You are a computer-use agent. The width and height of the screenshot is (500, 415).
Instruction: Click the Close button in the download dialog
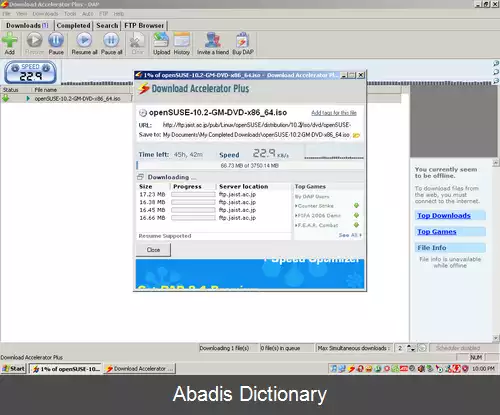(x=153, y=250)
